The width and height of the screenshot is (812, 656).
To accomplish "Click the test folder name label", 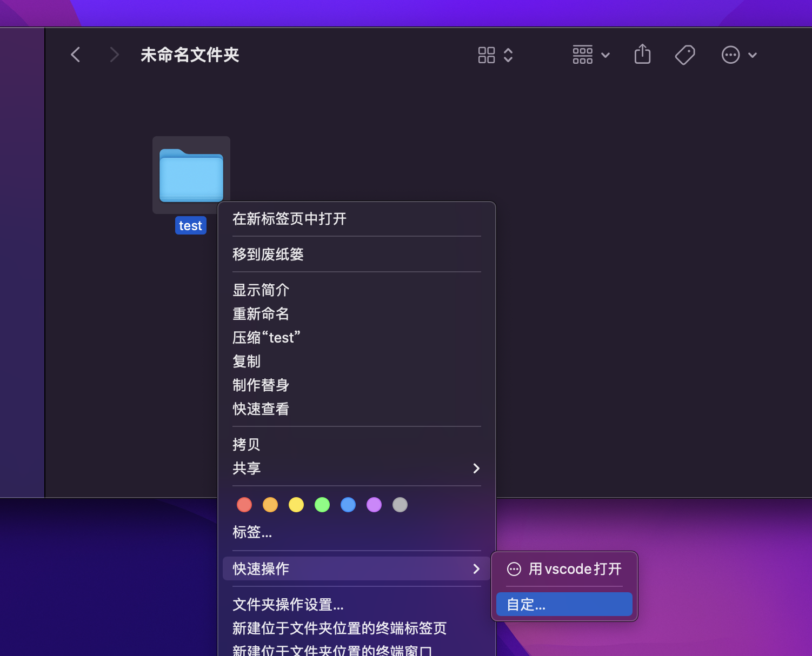I will (191, 225).
